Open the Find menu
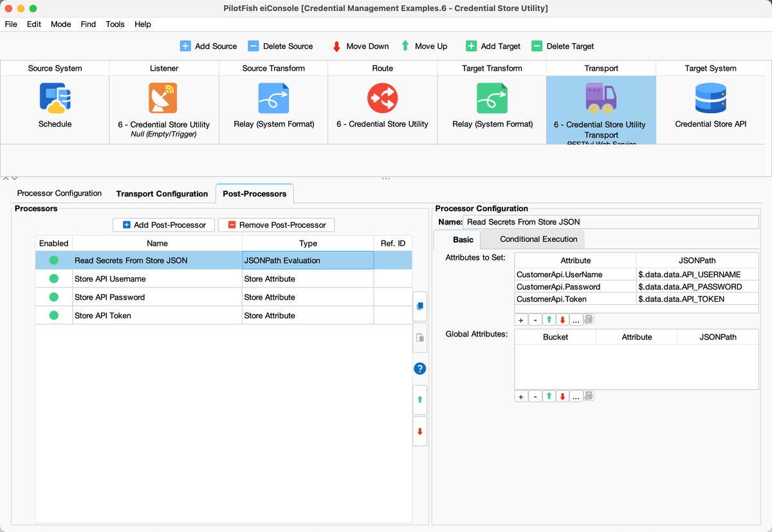Viewport: 772px width, 532px height. pyautogui.click(x=88, y=24)
